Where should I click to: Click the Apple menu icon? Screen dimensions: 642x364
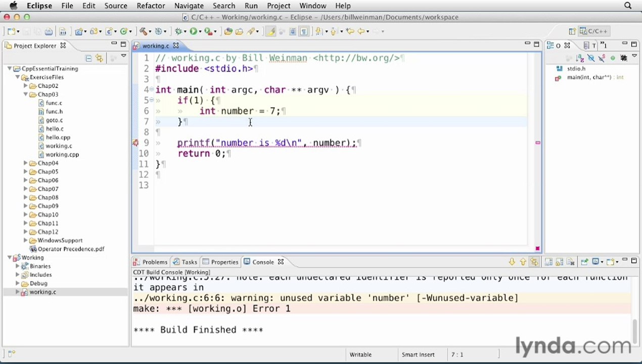[x=14, y=6]
